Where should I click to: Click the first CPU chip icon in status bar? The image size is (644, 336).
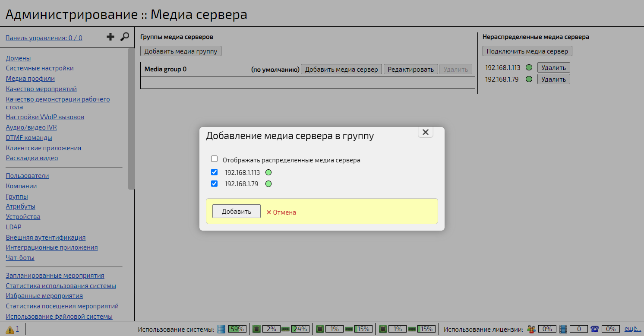point(256,329)
